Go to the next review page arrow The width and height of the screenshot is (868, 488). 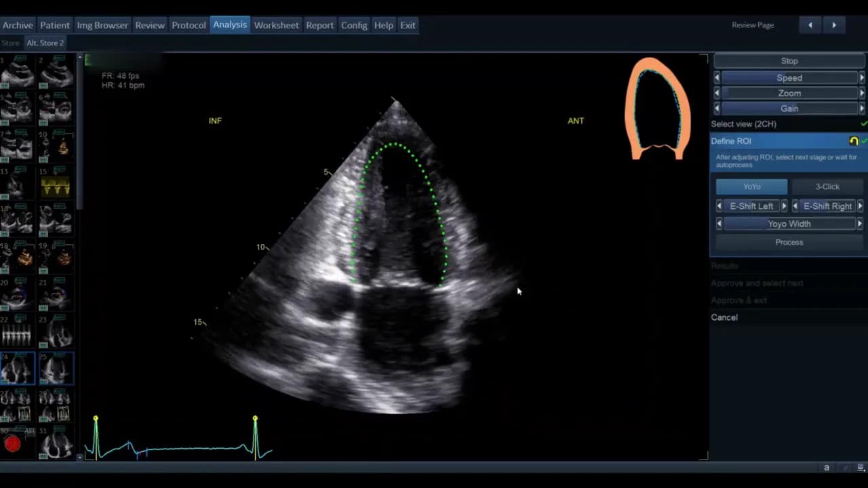pos(834,25)
